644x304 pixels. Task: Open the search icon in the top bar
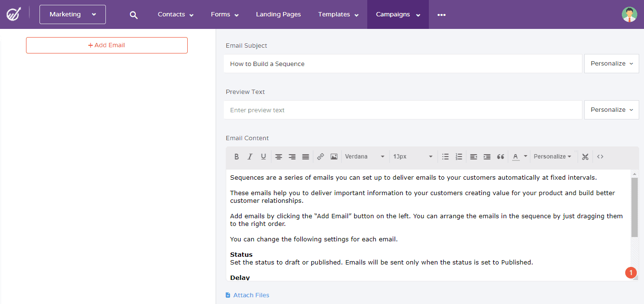tap(133, 14)
